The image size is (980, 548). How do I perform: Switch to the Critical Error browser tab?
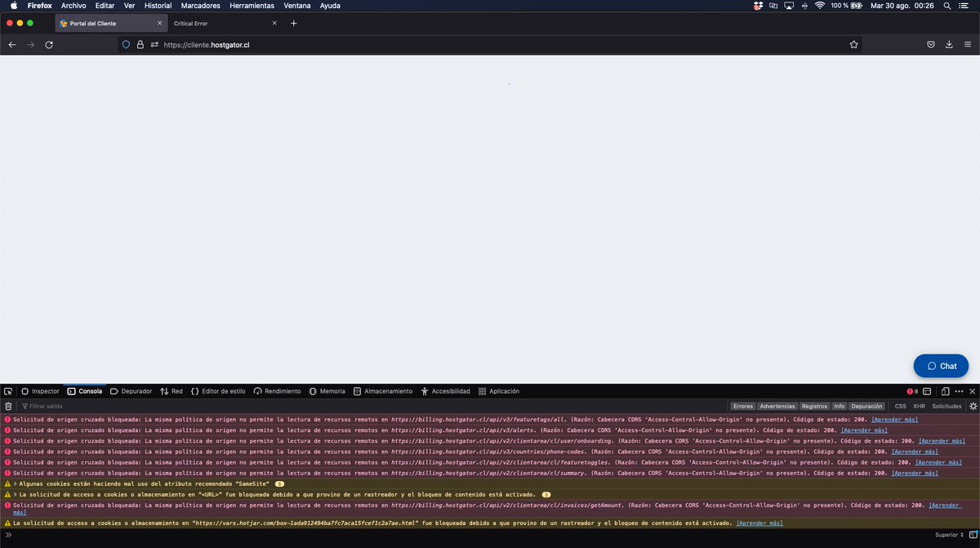click(x=224, y=23)
